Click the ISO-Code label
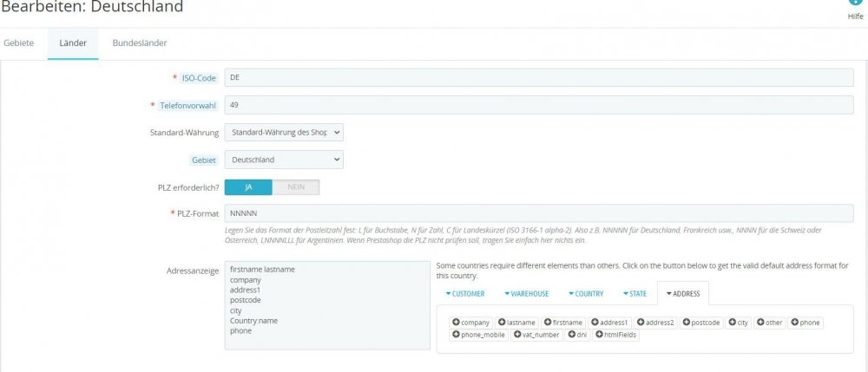 pyautogui.click(x=199, y=79)
